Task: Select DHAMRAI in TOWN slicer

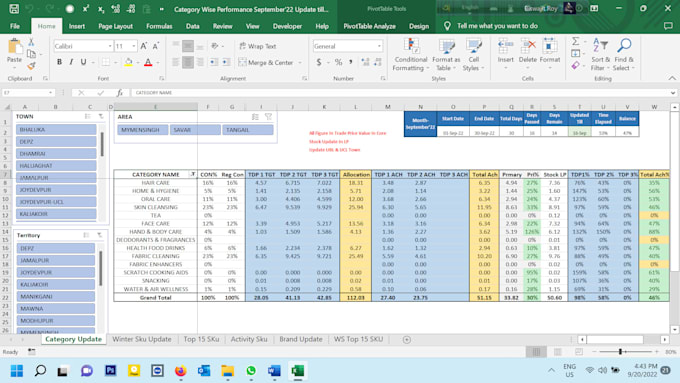Action: [x=56, y=154]
